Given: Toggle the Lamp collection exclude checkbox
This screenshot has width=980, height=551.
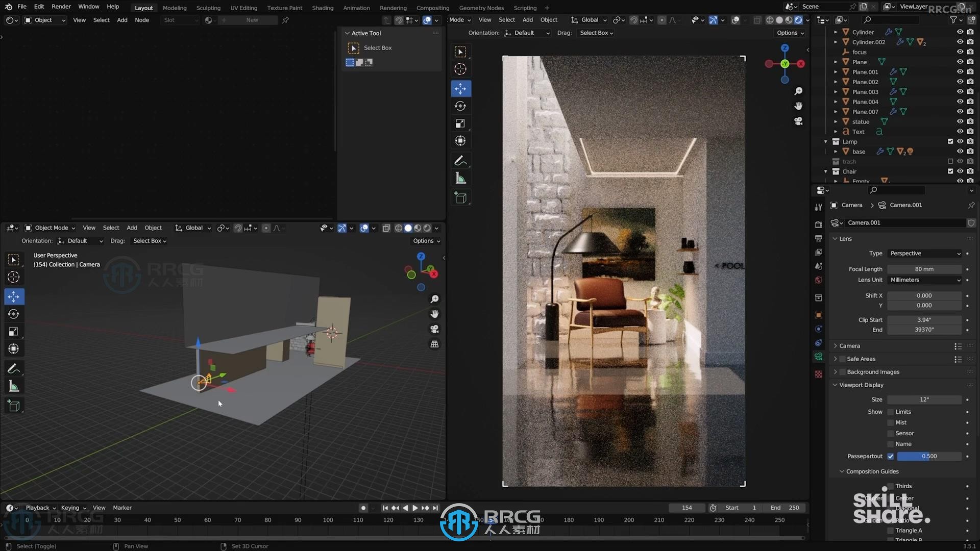Looking at the screenshot, I should (x=950, y=141).
